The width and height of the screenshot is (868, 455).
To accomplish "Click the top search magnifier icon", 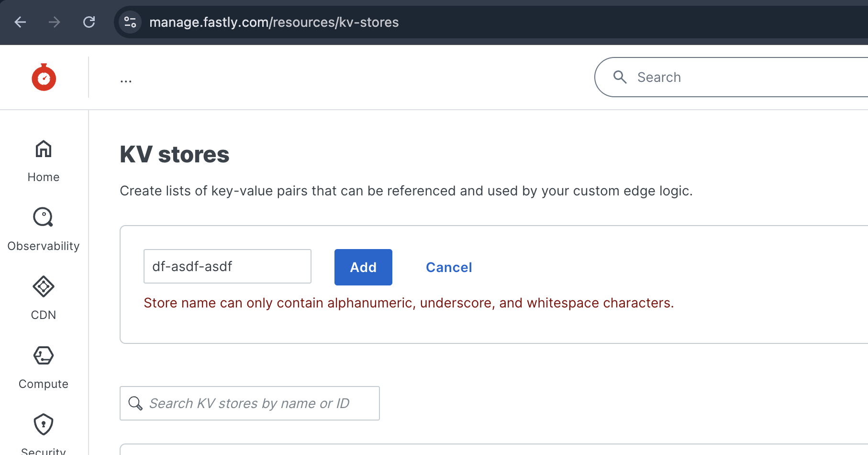I will (x=620, y=77).
